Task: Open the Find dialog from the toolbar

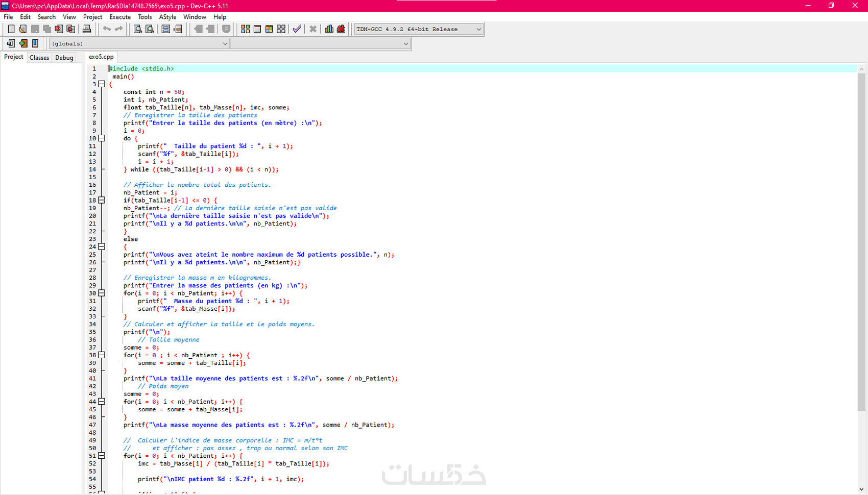Action: point(137,29)
